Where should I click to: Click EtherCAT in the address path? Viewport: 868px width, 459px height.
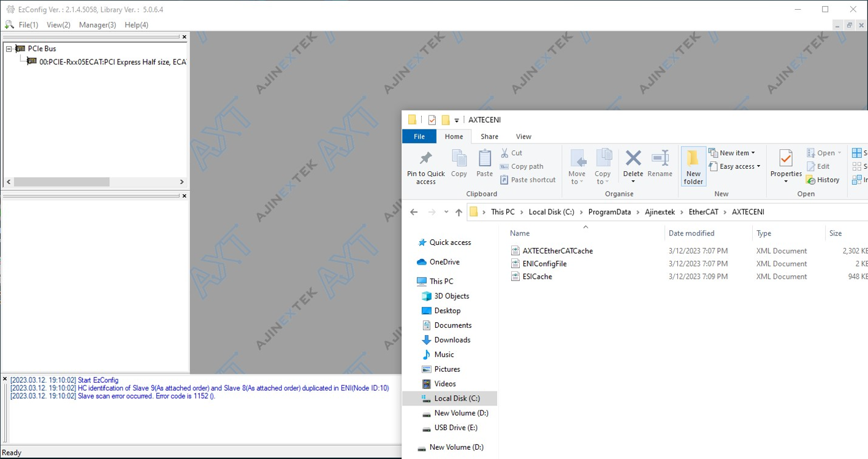pos(704,212)
